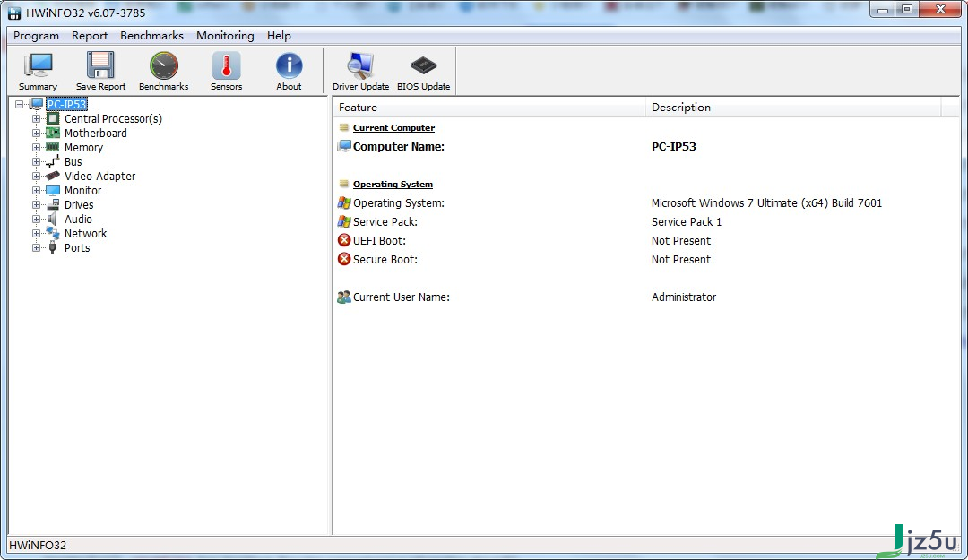Click the Ports plug icon in tree
The height and width of the screenshot is (560, 968).
pyautogui.click(x=53, y=247)
